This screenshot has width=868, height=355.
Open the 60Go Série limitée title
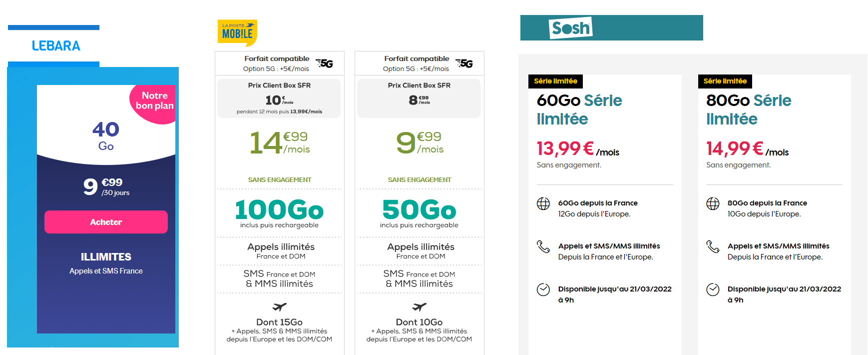tap(579, 109)
